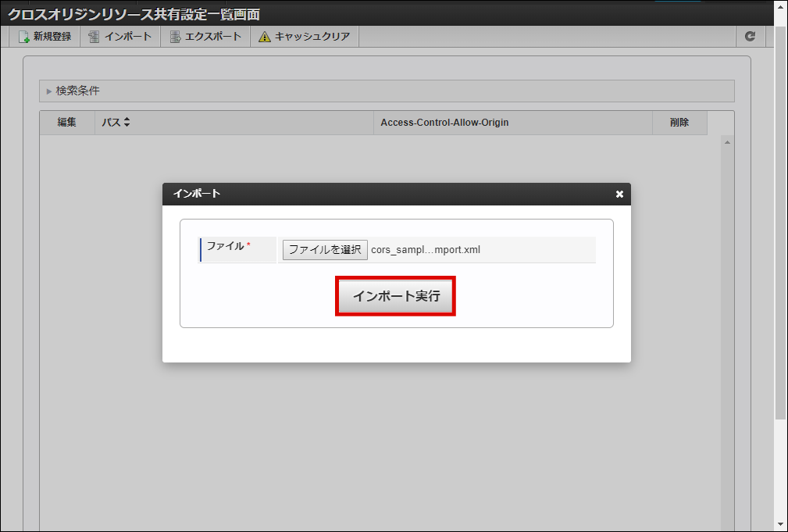Click the キャッシュクリア warning icon

(266, 36)
